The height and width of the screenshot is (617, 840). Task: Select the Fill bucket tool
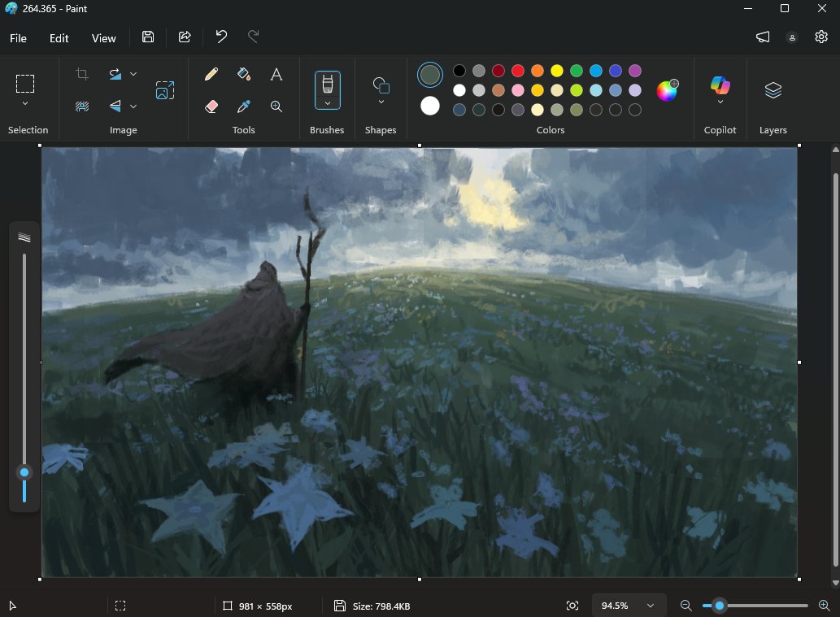coord(244,74)
